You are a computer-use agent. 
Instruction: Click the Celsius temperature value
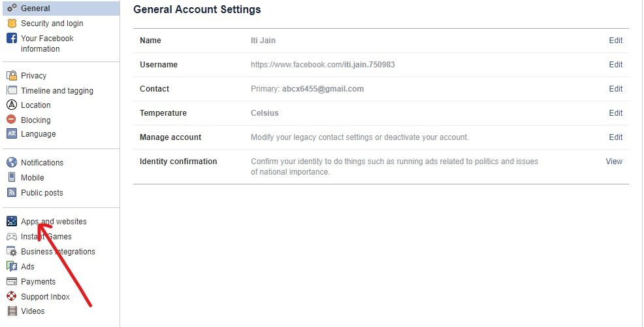pyautogui.click(x=265, y=112)
